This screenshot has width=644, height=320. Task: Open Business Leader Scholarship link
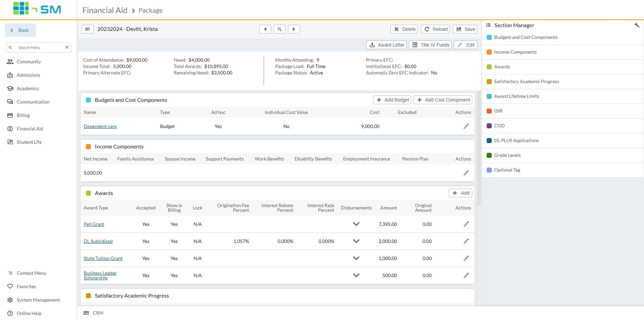click(100, 275)
